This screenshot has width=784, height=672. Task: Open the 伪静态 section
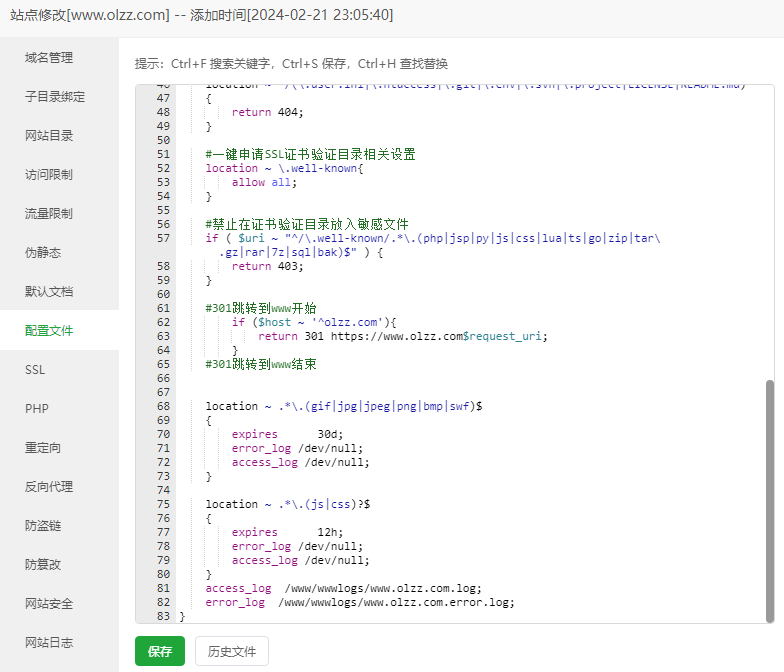click(43, 252)
